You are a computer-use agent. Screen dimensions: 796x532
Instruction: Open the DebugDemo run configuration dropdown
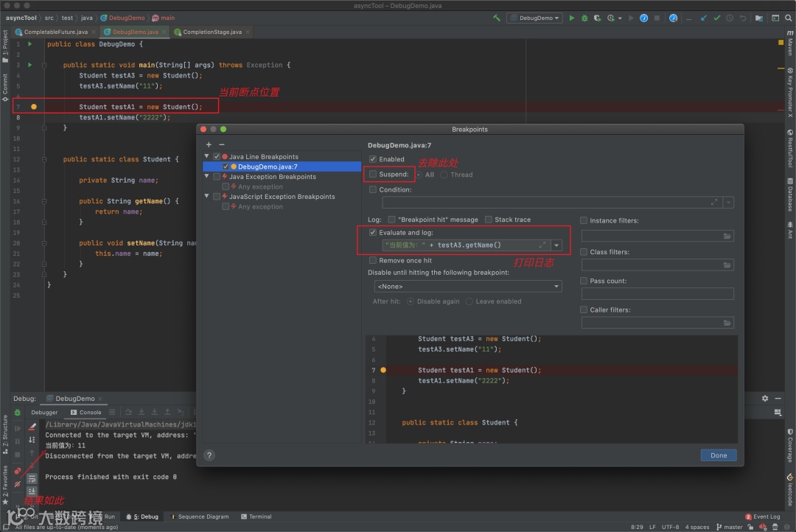(534, 18)
